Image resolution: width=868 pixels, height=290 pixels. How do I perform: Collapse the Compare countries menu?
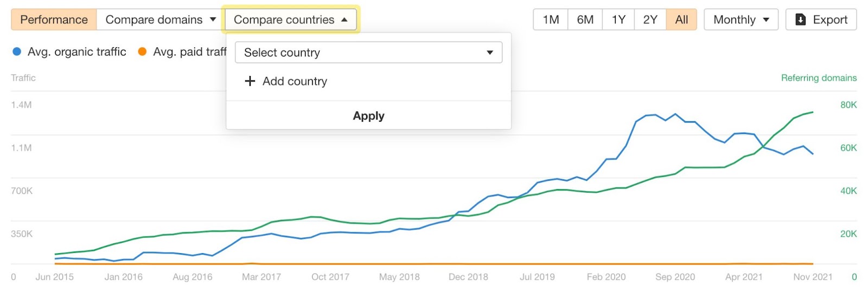pyautogui.click(x=291, y=20)
